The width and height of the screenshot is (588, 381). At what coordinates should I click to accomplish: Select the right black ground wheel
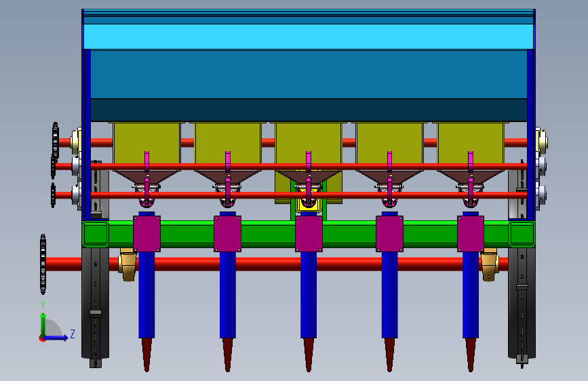pos(522,304)
